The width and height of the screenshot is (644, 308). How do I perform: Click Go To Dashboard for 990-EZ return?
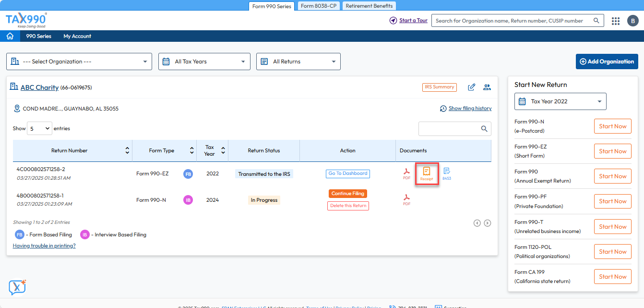tap(348, 173)
